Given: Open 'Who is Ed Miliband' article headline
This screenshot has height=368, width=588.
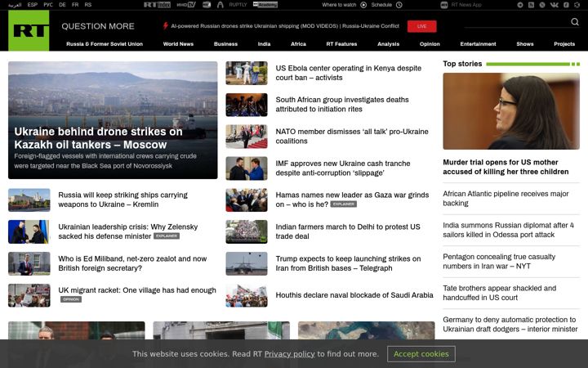Looking at the screenshot, I should (x=132, y=263).
